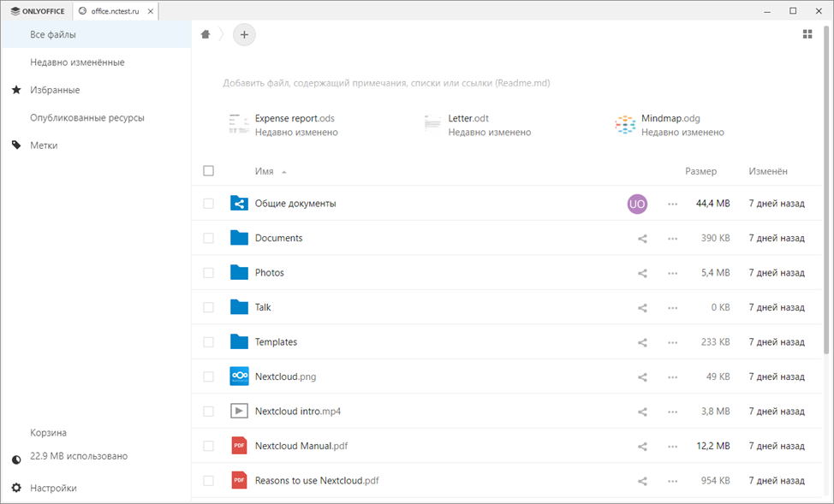Open the three-dot menu for Talk folder
Viewport: 834px width, 504px height.
[672, 308]
